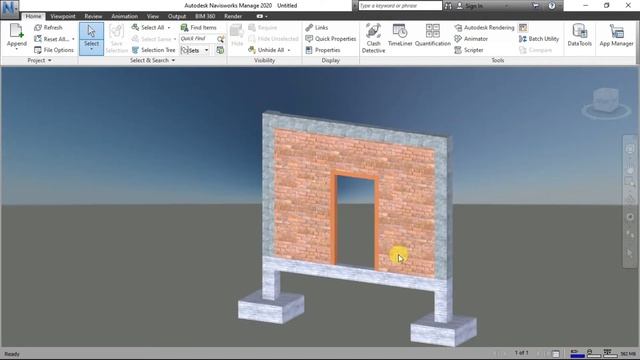
Task: Open the Scripter tool
Action: click(469, 50)
